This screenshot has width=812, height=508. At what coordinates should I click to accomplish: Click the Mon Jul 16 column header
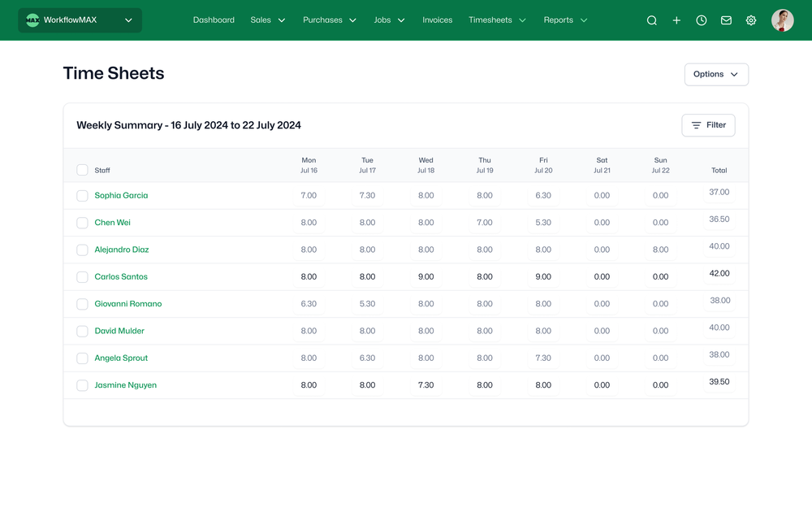309,165
